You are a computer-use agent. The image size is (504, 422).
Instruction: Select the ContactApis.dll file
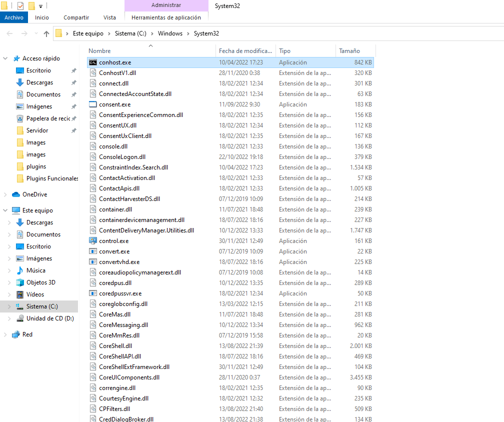click(x=230, y=188)
